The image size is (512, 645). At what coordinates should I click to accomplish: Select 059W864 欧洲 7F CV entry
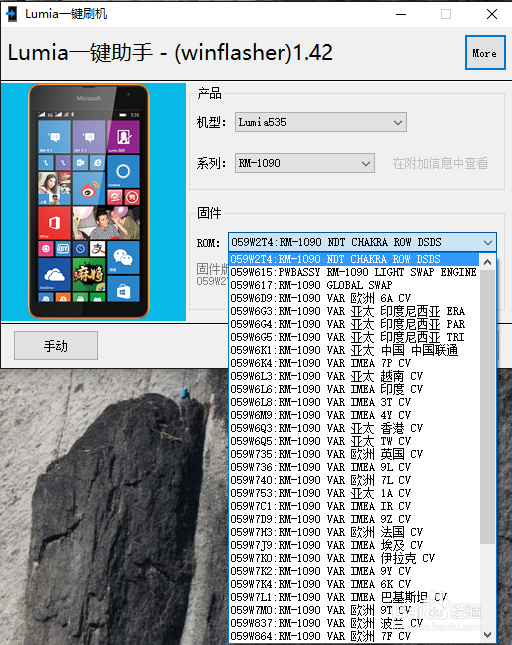(354, 636)
